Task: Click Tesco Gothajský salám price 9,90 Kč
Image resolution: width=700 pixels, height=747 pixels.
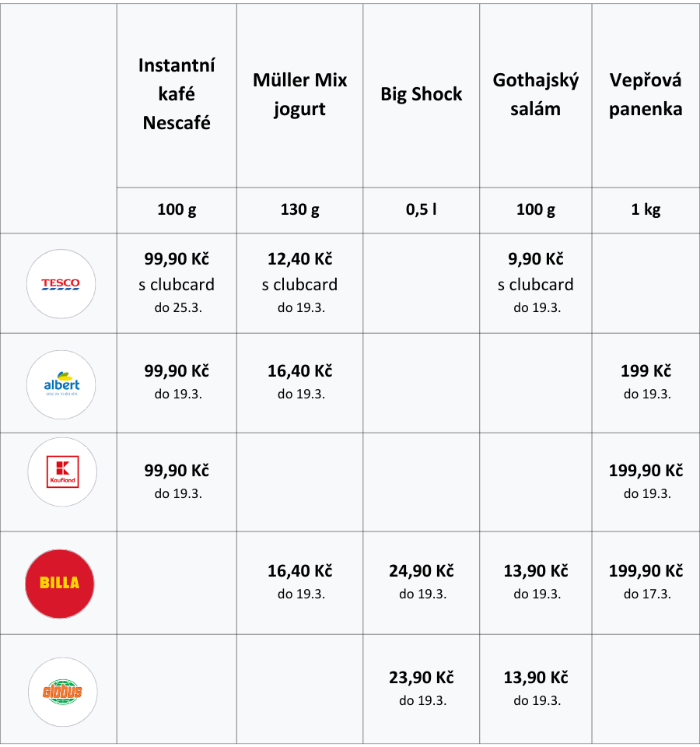Action: coord(536,258)
